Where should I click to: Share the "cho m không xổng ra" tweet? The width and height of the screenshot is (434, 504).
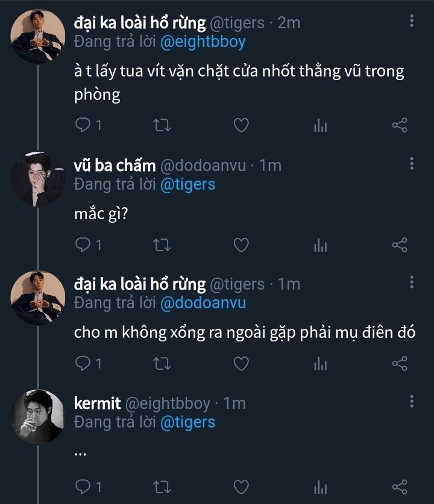click(x=400, y=364)
